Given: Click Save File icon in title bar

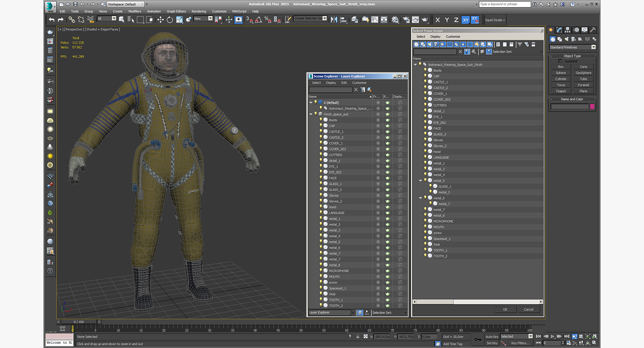Looking at the screenshot, I should (x=76, y=4).
